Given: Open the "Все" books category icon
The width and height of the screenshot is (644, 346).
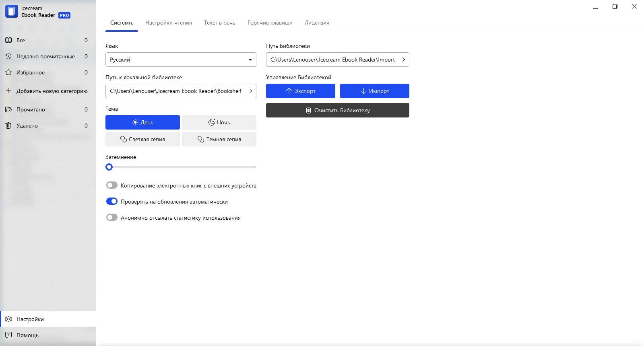Looking at the screenshot, I should pos(8,40).
